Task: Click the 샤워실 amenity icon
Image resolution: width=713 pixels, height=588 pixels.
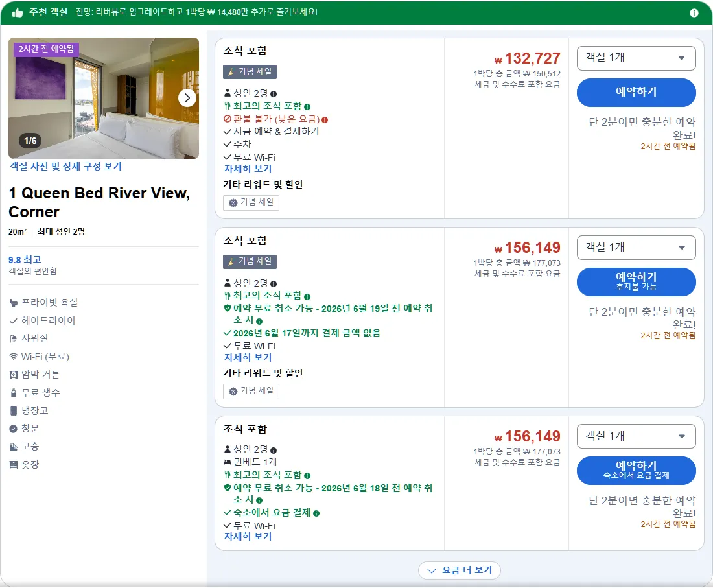Action: coord(14,339)
